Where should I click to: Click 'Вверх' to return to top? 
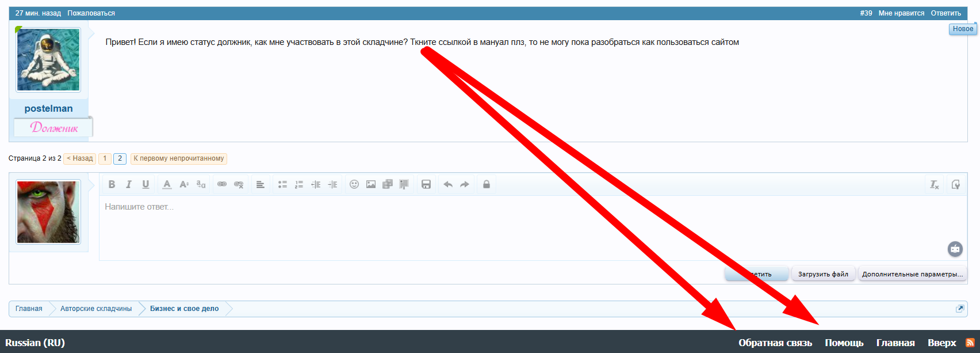[942, 343]
